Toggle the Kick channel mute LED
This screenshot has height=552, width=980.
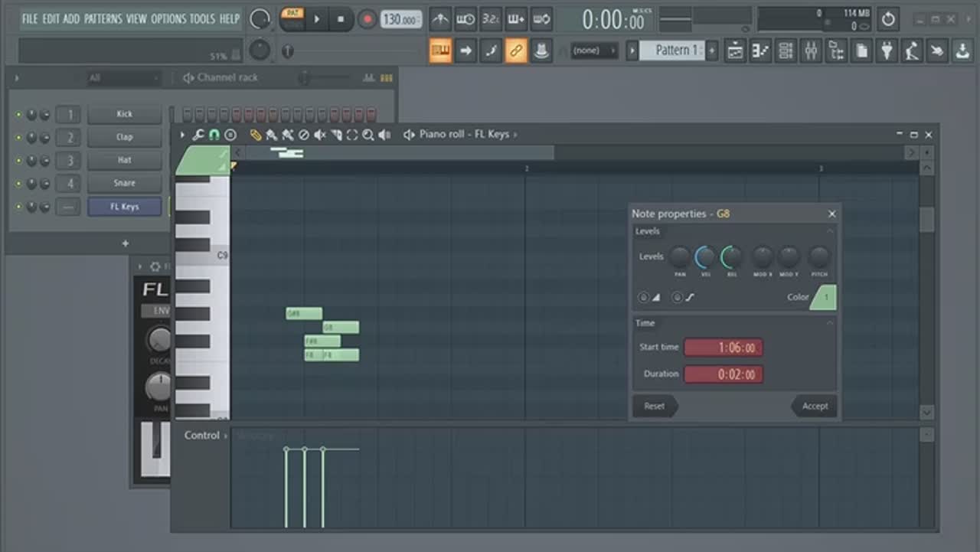19,115
